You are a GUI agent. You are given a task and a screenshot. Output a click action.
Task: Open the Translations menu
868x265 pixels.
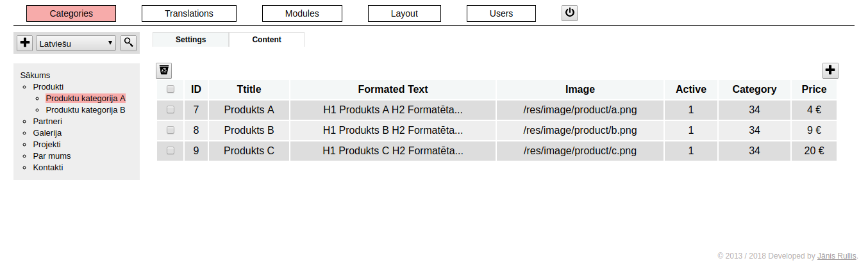click(189, 13)
